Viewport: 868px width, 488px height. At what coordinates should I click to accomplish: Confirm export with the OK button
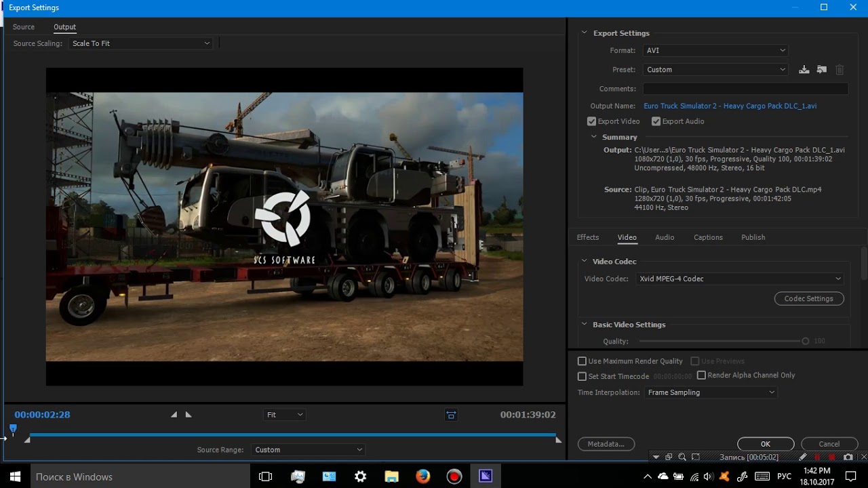click(766, 444)
